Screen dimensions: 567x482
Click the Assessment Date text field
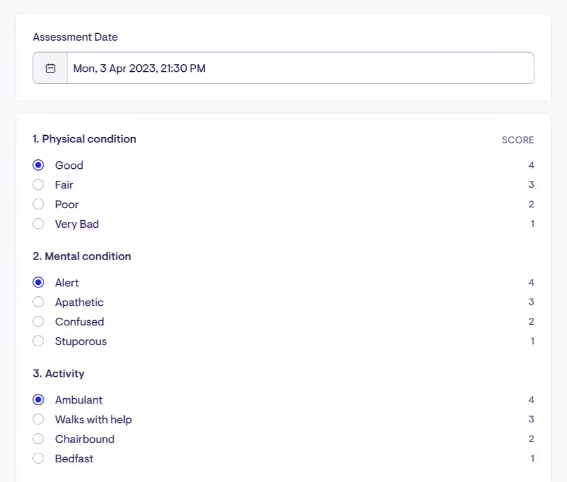pyautogui.click(x=300, y=68)
